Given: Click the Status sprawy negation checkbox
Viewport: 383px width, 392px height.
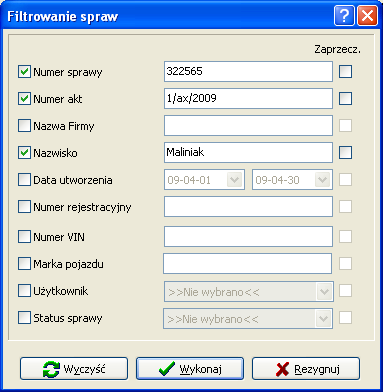Looking at the screenshot, I should coord(345,317).
